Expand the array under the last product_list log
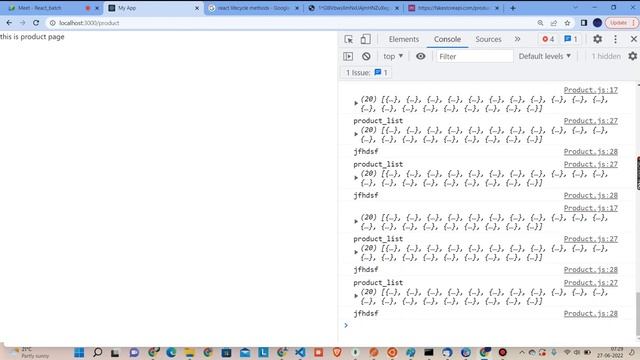 coord(356,296)
